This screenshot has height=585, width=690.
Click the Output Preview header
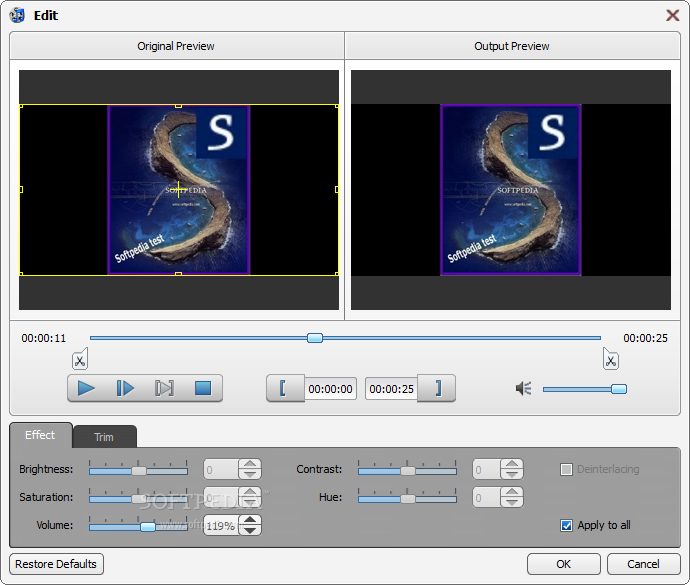512,46
